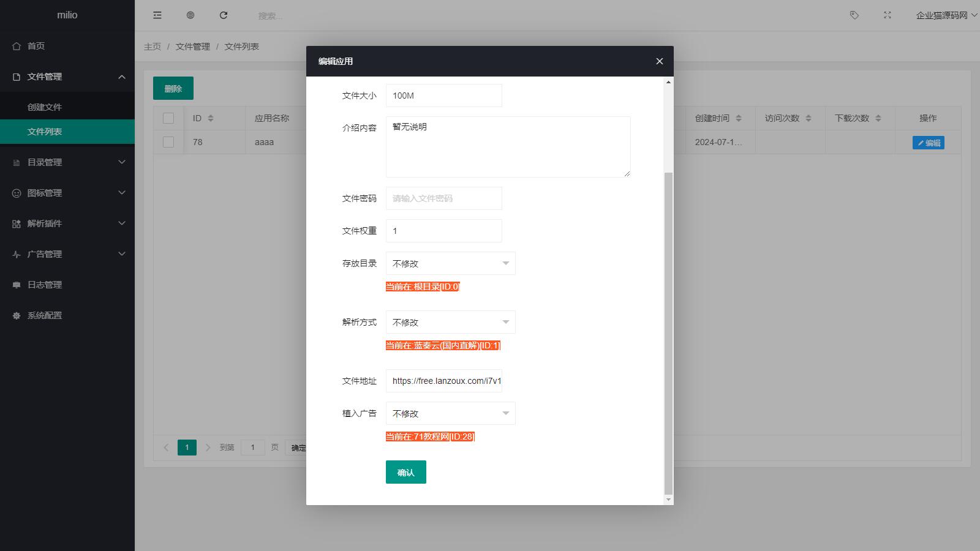Image resolution: width=980 pixels, height=551 pixels.
Task: Click the green 删除 button
Action: [x=173, y=88]
